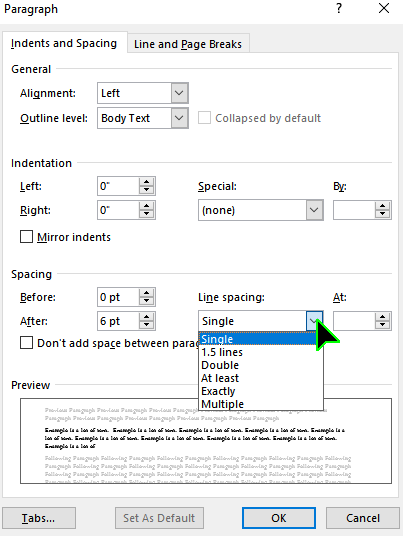Decrease Right indentation with down arrow

coord(146,214)
